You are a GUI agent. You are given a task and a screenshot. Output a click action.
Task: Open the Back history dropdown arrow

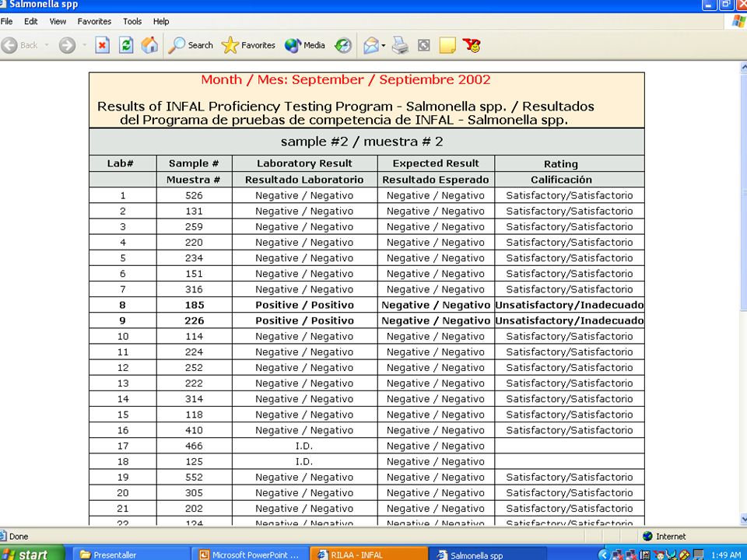pos(47,45)
